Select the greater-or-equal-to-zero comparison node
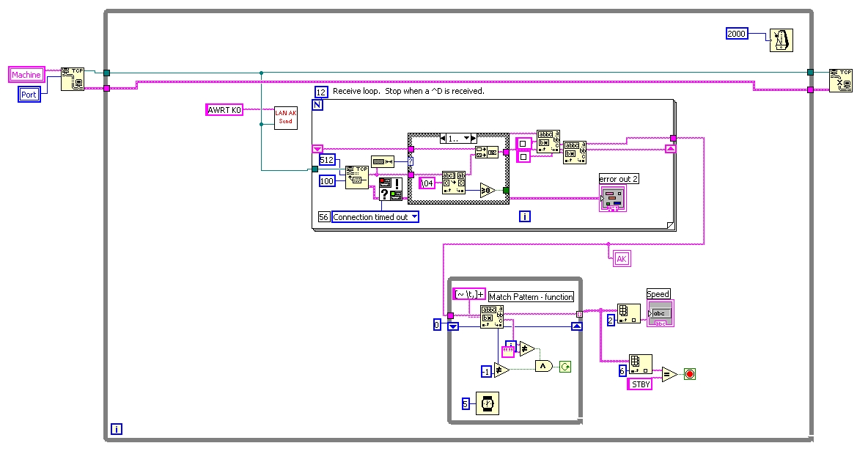 click(x=487, y=191)
